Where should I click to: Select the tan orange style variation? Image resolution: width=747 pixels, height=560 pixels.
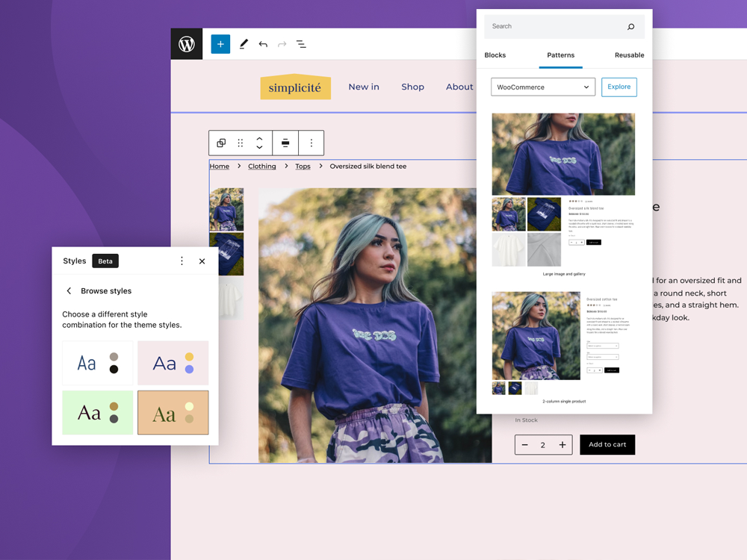point(173,412)
